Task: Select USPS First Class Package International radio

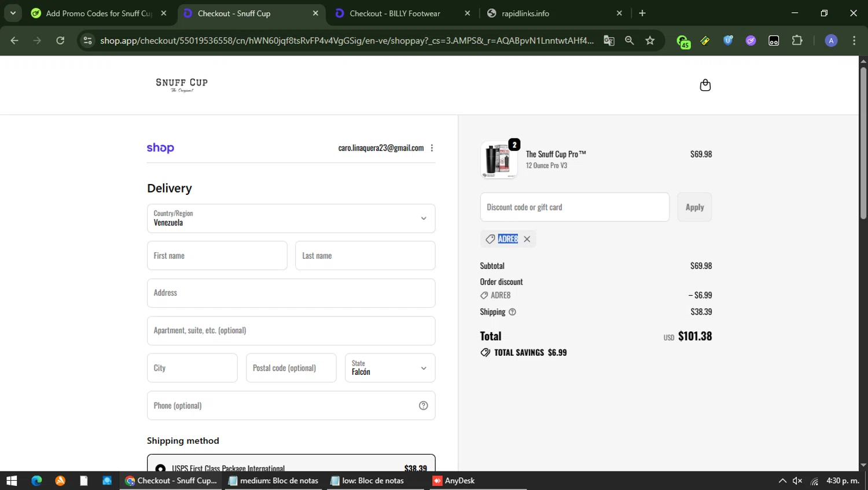Action: [x=160, y=468]
